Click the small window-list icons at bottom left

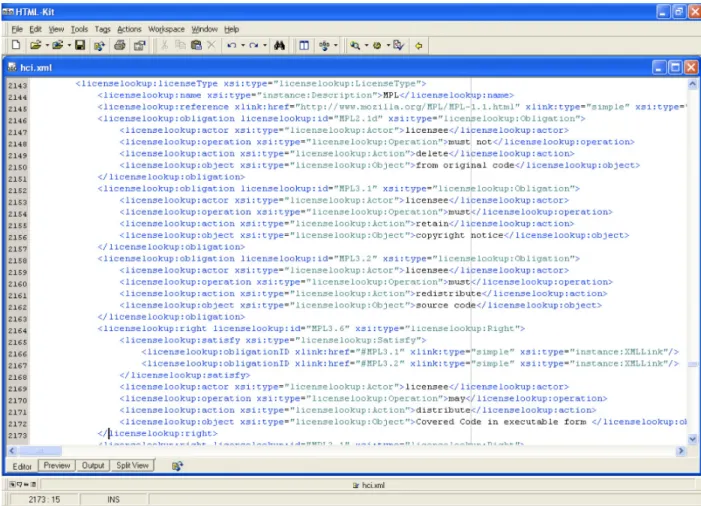[x=23, y=484]
